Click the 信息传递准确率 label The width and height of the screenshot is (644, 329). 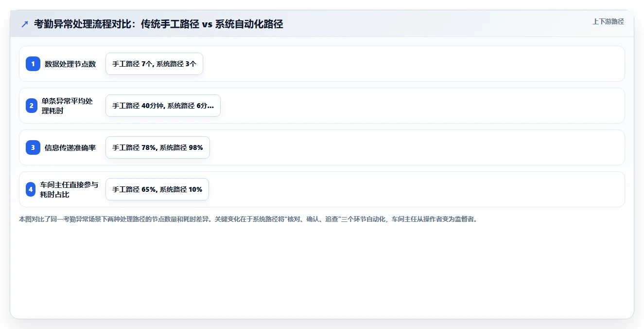click(70, 147)
